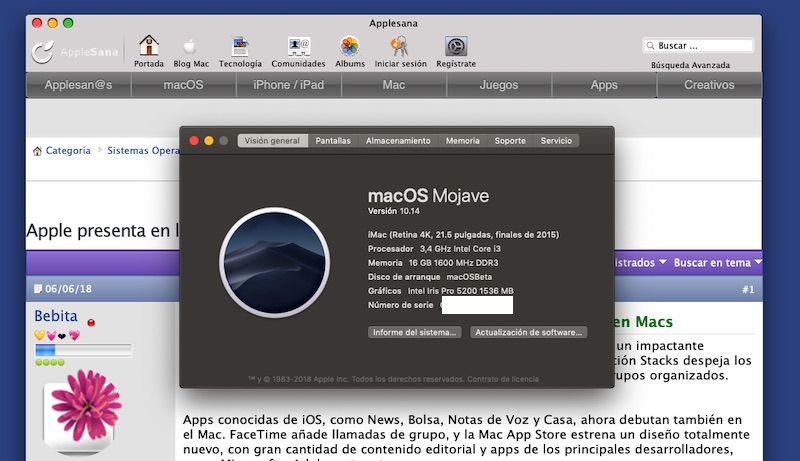The height and width of the screenshot is (461, 800).
Task: Close the About This Mac window
Action: coord(194,141)
